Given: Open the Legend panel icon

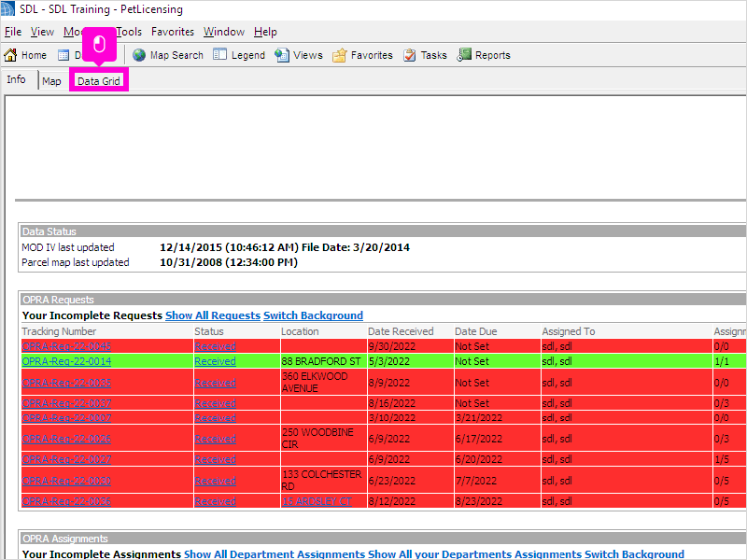Looking at the screenshot, I should (x=219, y=55).
